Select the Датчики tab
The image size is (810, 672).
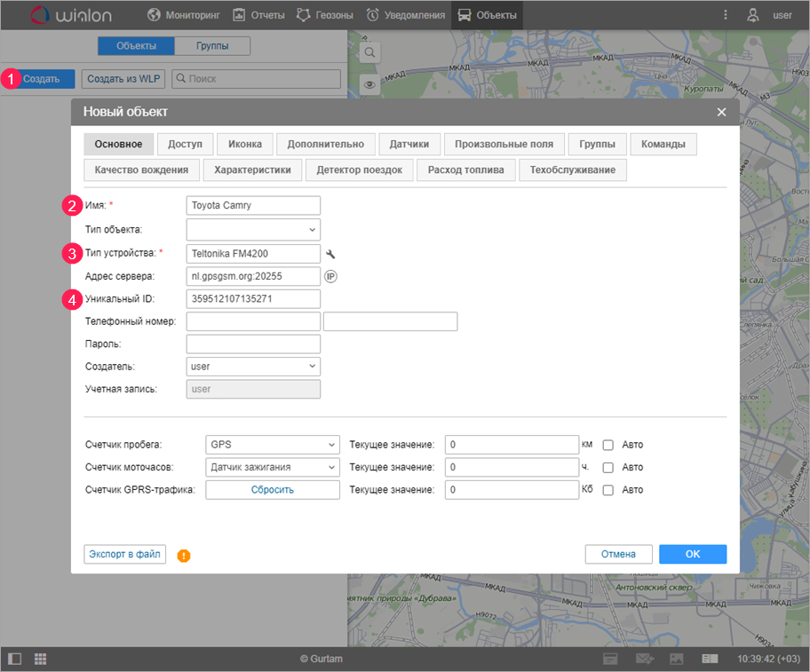pos(409,144)
